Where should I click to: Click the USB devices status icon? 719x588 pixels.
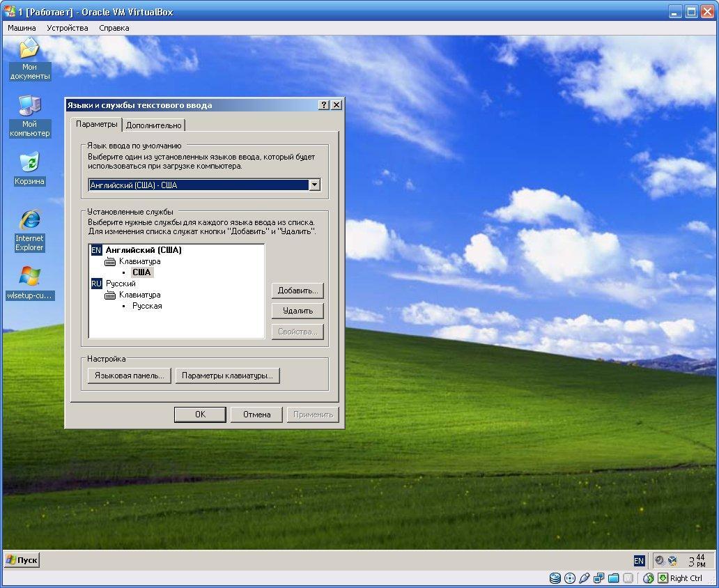(x=585, y=578)
